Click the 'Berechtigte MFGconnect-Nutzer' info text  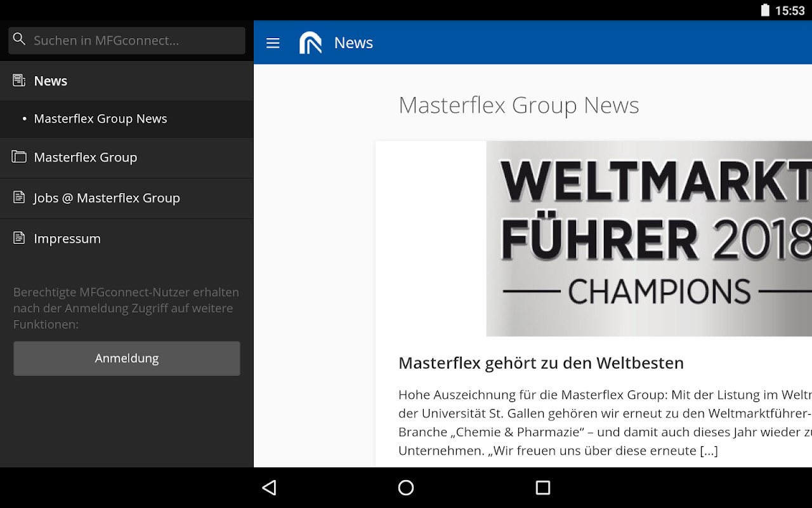pos(126,308)
